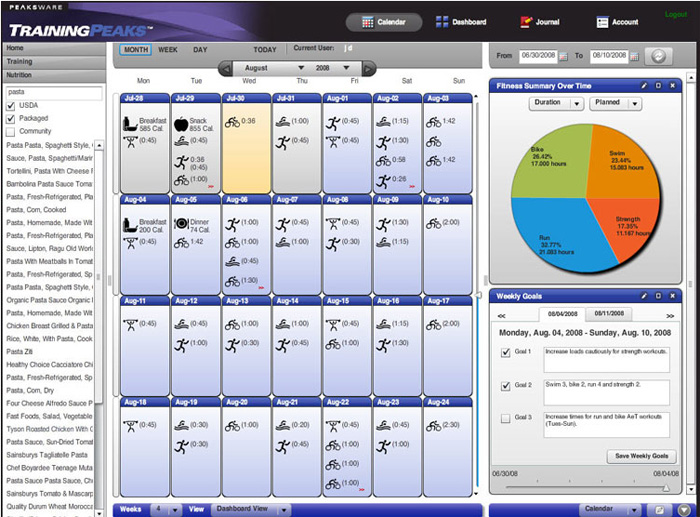Select the apple Snack icon on Jul-29
This screenshot has height=517, width=700.
(181, 125)
